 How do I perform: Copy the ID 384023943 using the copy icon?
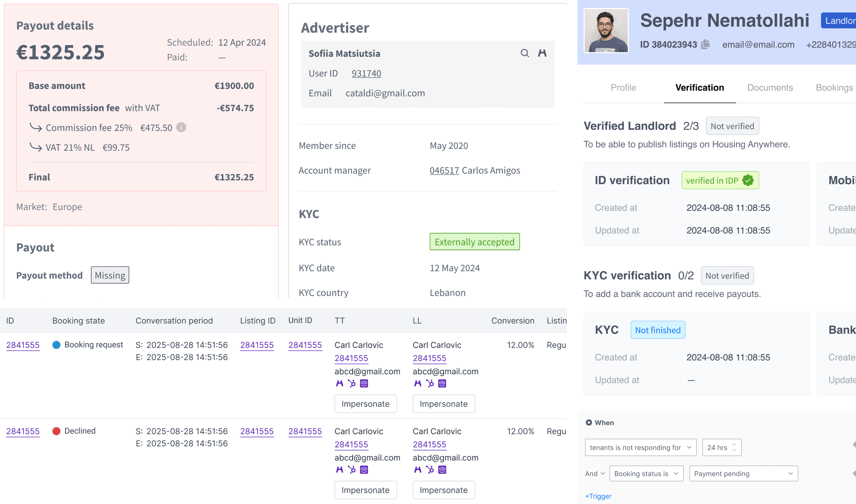706,44
